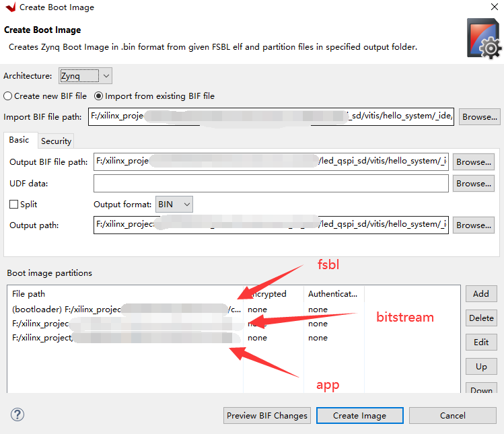Select Create new BIF file option
The image size is (504, 434).
pos(45,96)
